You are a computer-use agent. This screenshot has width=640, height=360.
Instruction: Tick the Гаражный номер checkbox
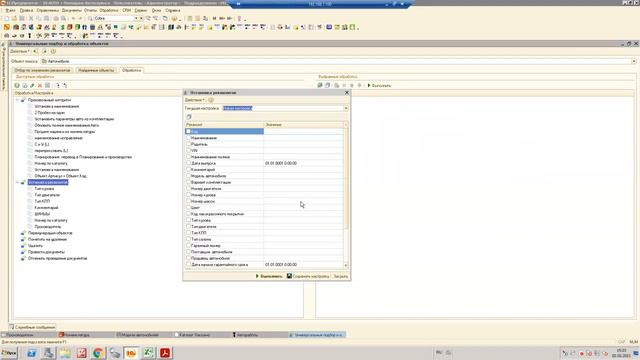coord(188,246)
